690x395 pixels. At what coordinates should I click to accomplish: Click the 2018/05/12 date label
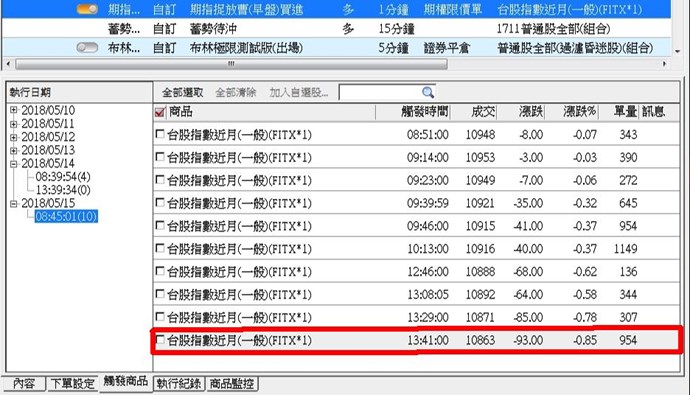pyautogui.click(x=48, y=137)
